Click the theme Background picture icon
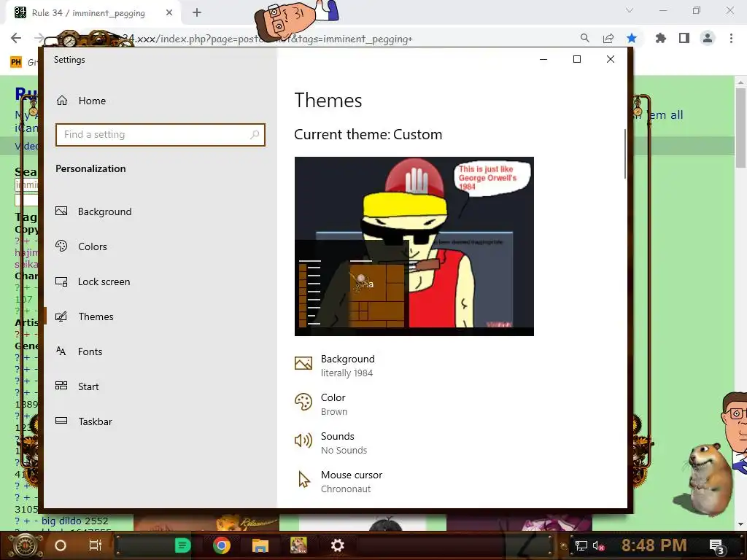Image resolution: width=747 pixels, height=560 pixels. [x=303, y=363]
